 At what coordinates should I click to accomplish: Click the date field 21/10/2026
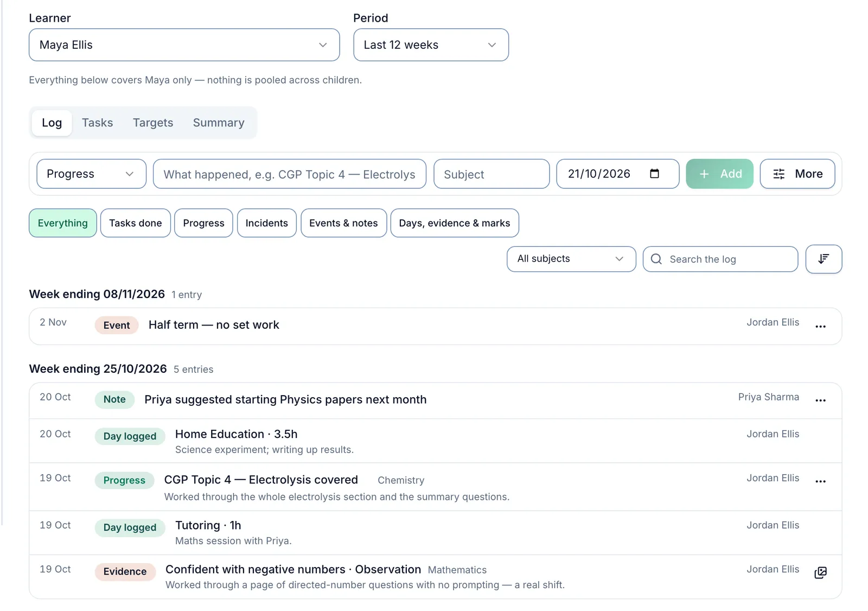click(618, 174)
